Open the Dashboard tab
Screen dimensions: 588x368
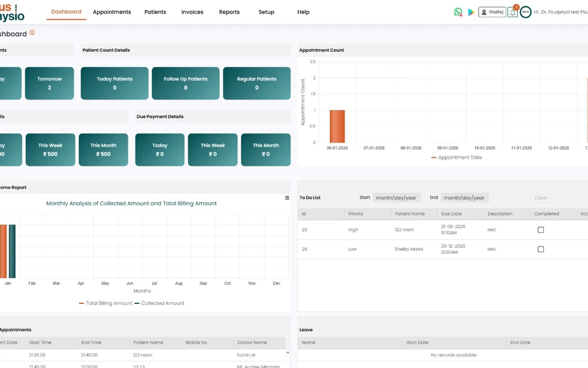66,12
